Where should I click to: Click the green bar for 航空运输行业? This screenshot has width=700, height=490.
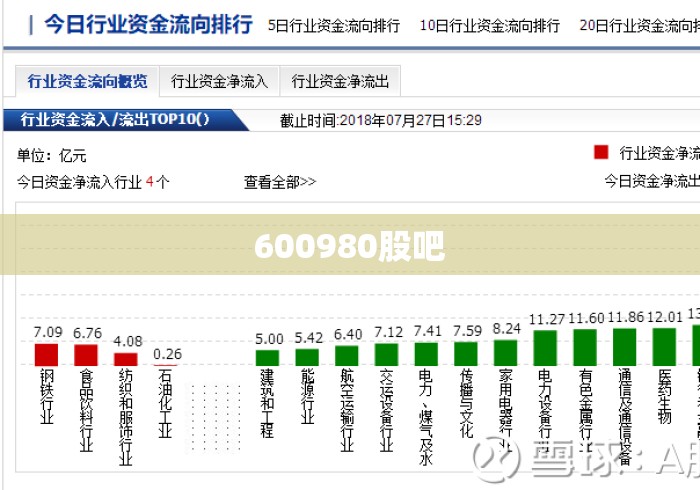coord(346,356)
